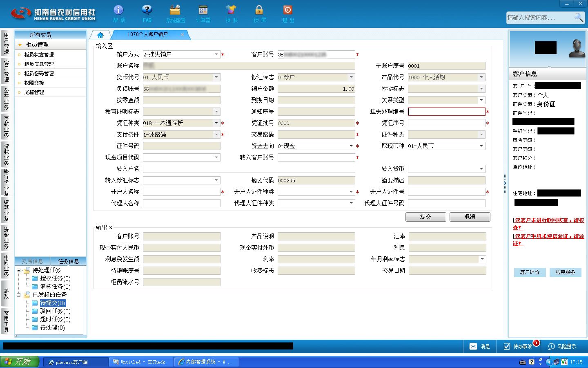Open the 现金项目代码 dropdown
The height and width of the screenshot is (368, 588).
click(216, 157)
